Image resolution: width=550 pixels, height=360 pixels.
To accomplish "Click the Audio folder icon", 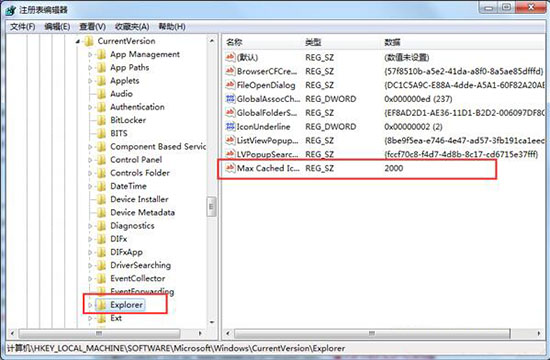I will pos(101,94).
